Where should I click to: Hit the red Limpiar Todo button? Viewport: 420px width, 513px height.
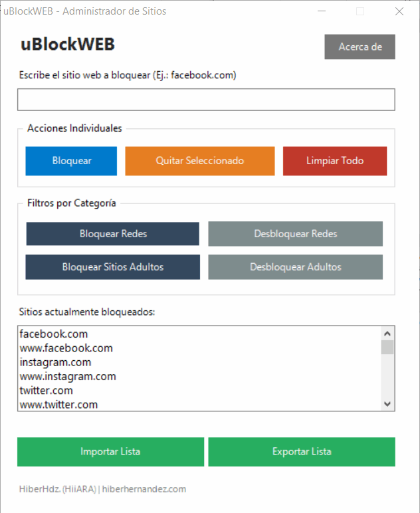334,161
